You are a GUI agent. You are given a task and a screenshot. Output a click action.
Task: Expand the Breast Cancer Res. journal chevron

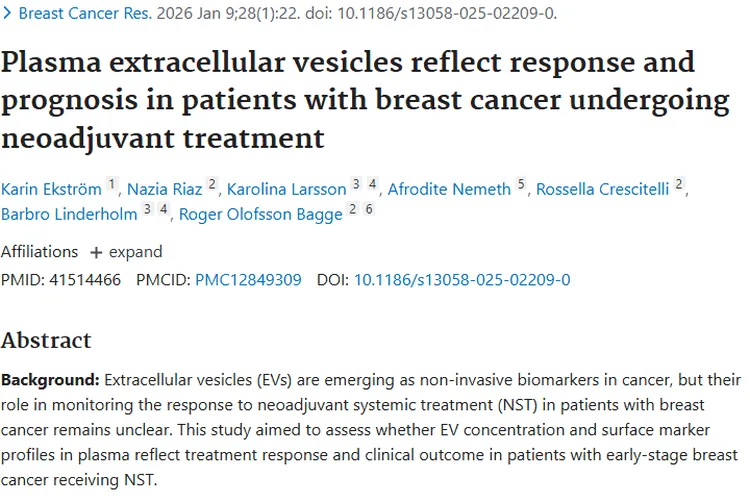(8, 14)
